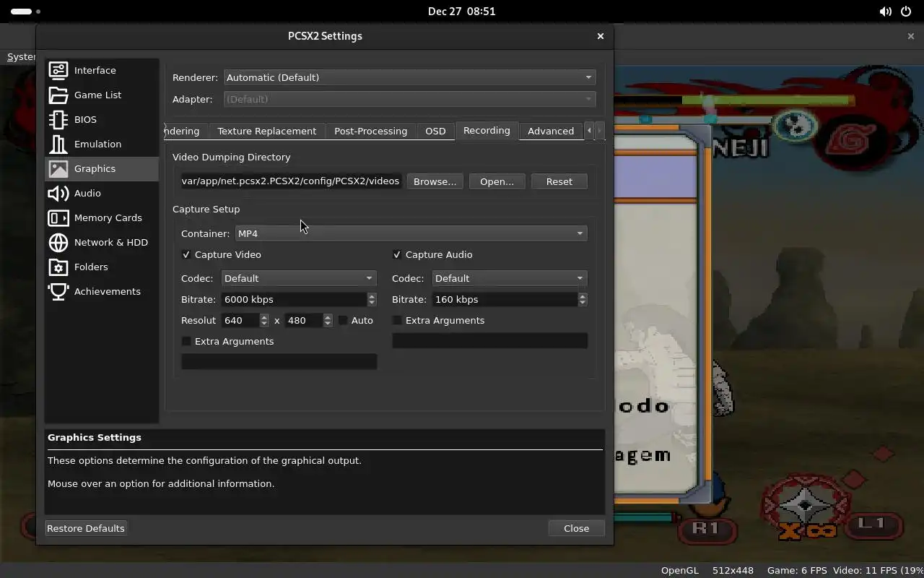Click the clock Dec 27 08:51
The width and height of the screenshot is (924, 578).
461,12
